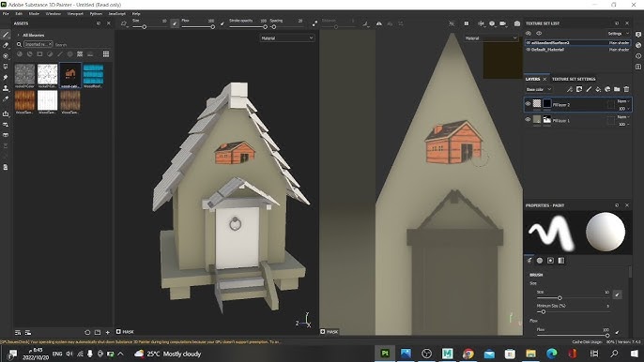Screen dimensions: 644x362
Task: Expand All libraries tree in Assets
Action: (18, 36)
